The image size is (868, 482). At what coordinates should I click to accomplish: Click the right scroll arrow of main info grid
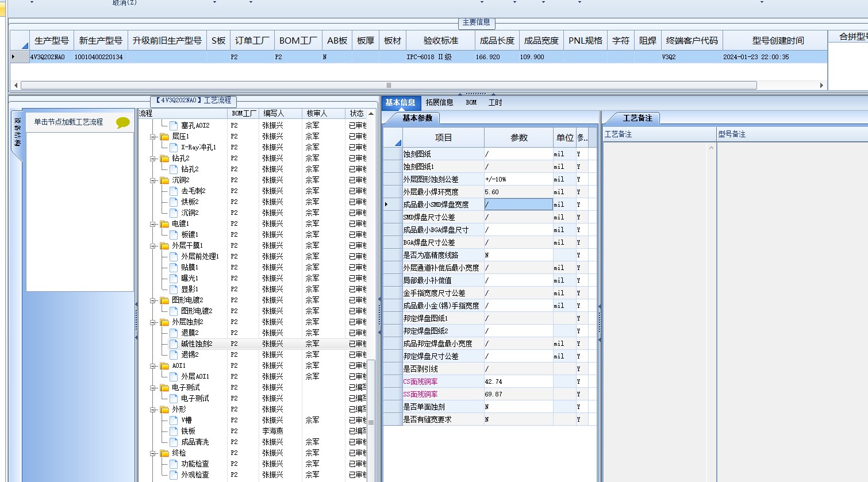(821, 85)
